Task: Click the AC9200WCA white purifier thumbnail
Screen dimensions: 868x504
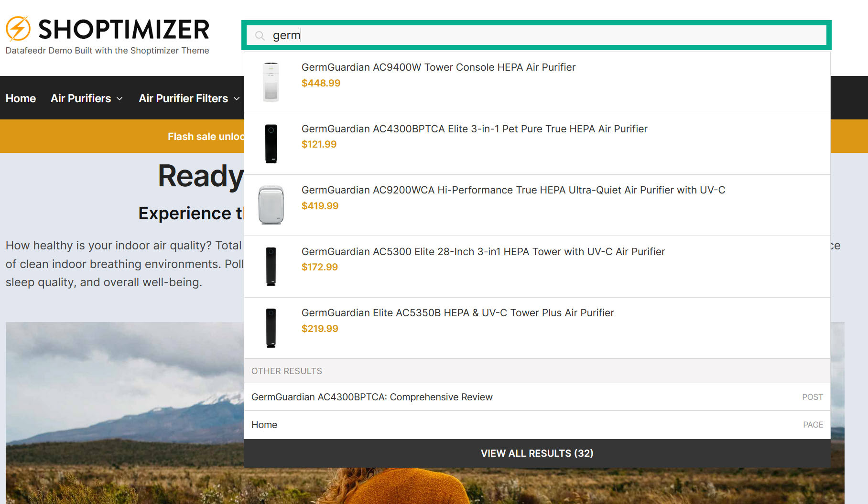Action: pyautogui.click(x=271, y=205)
